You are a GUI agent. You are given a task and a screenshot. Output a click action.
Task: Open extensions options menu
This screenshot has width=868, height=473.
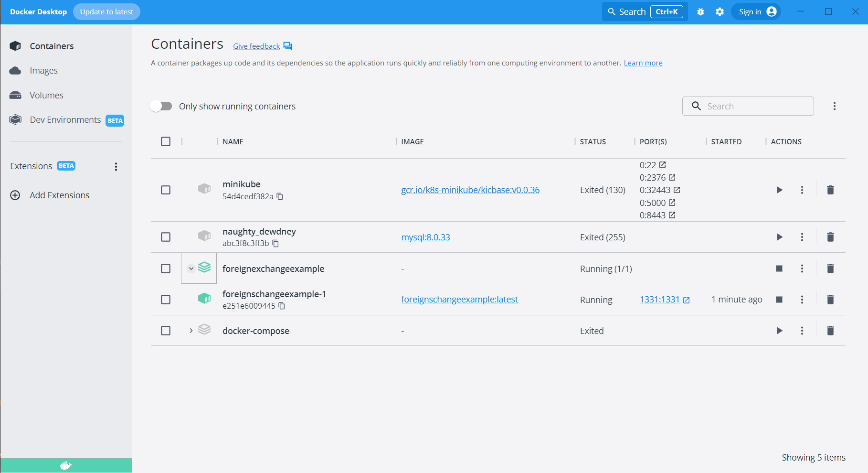pyautogui.click(x=116, y=166)
